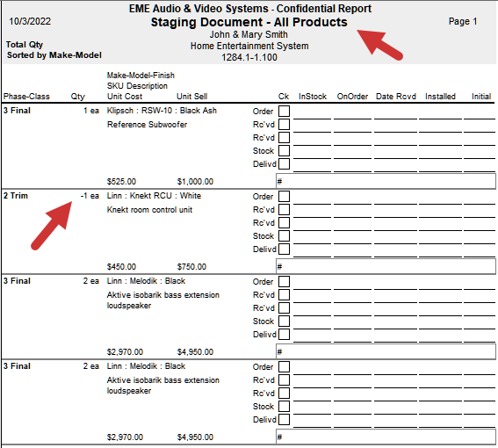Image resolution: width=498 pixels, height=448 pixels.
Task: Click 'Linn : Knekt RCU : White' item
Action: coord(154,196)
